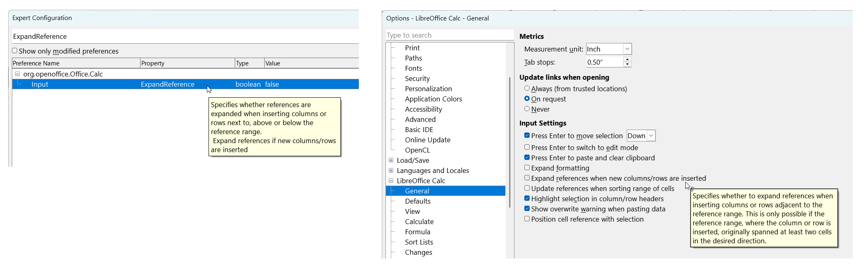Open the Formula options page
The height and width of the screenshot is (276, 868).
[x=417, y=232]
